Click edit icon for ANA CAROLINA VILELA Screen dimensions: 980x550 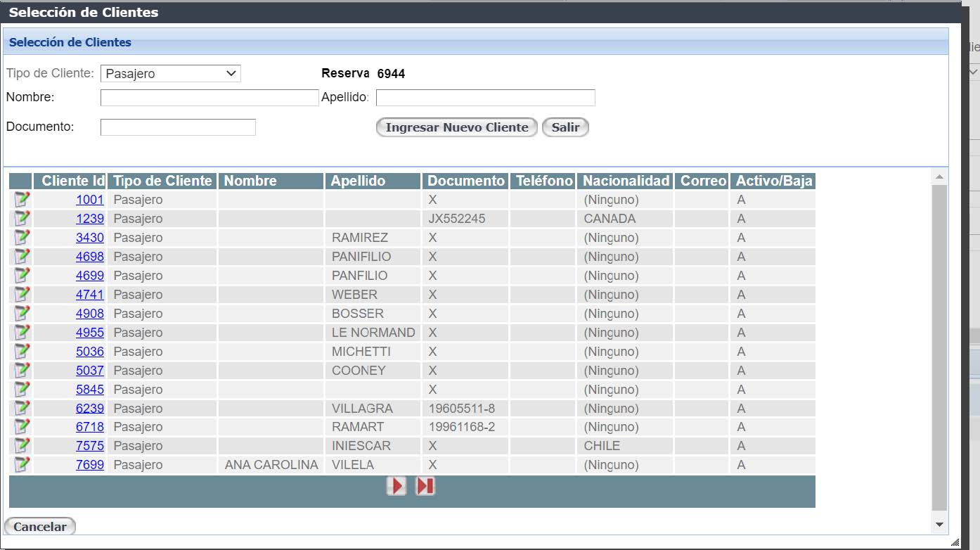(22, 465)
